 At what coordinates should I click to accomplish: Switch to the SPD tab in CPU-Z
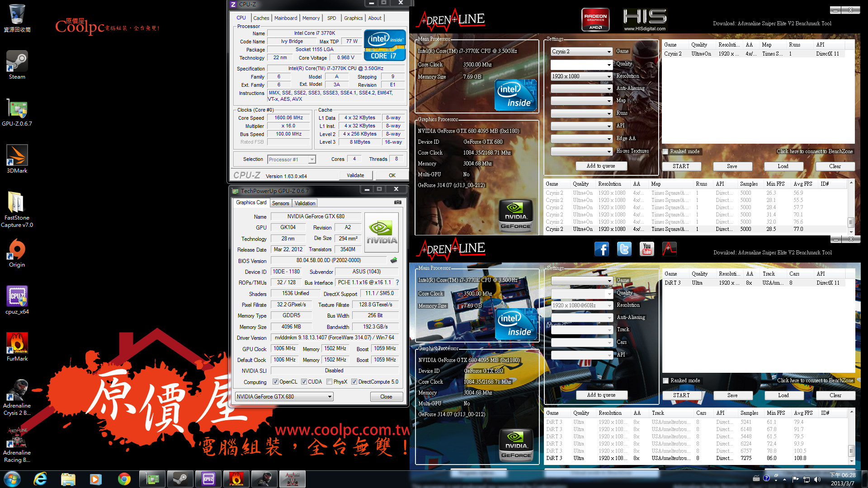pos(332,18)
